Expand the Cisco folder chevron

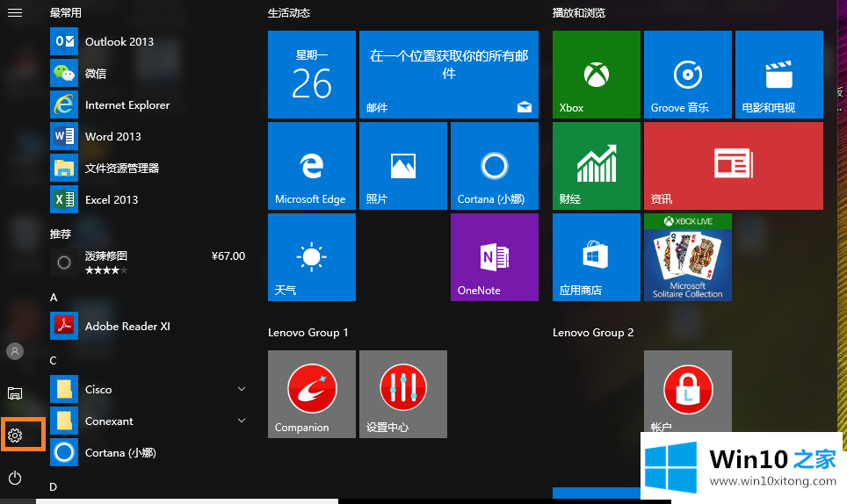click(242, 389)
